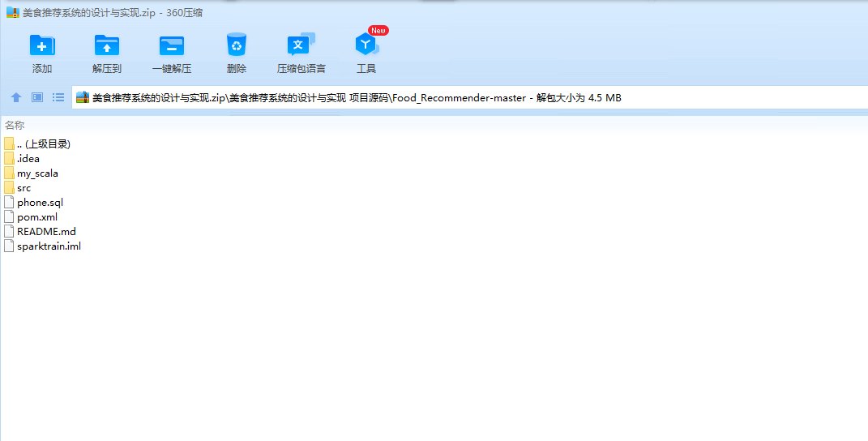Screen dimensions: 868x441
Task: Click the my_scala folder name
Action: [x=37, y=173]
